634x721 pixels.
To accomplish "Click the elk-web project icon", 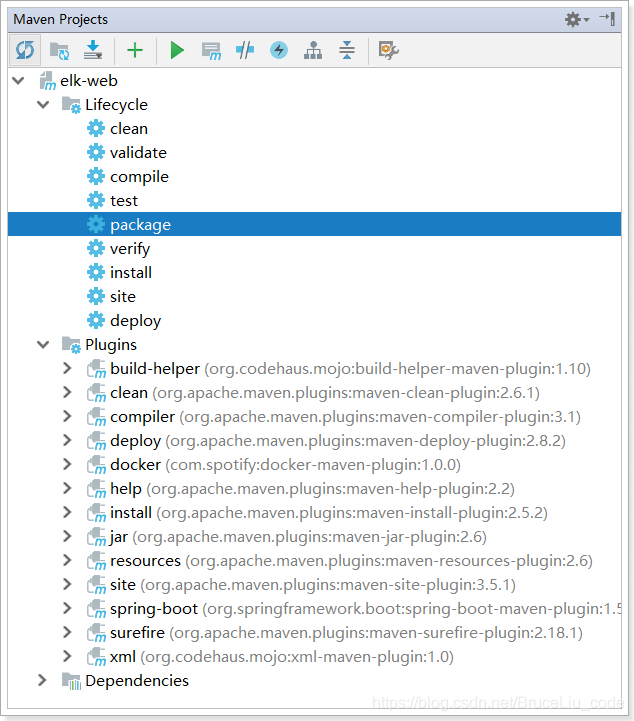I will point(47,81).
